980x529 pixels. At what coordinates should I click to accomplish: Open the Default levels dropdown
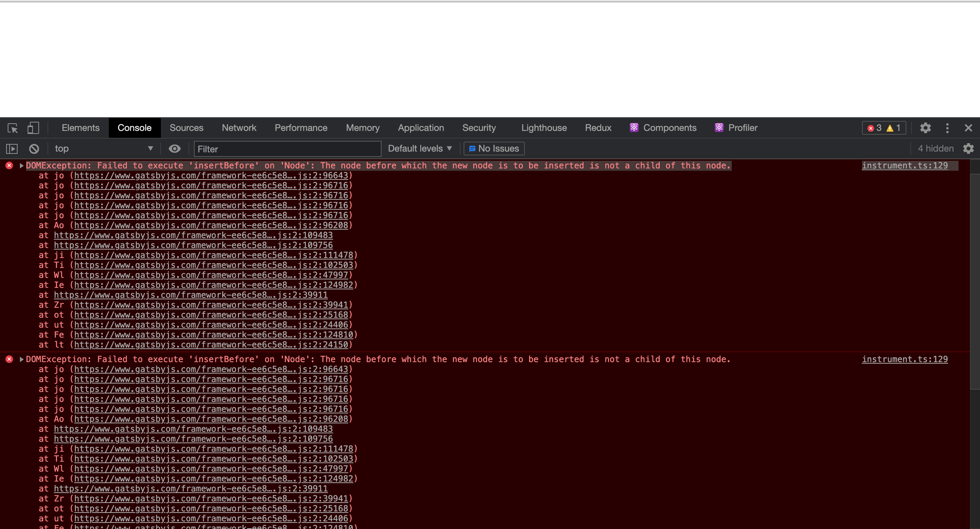(420, 149)
